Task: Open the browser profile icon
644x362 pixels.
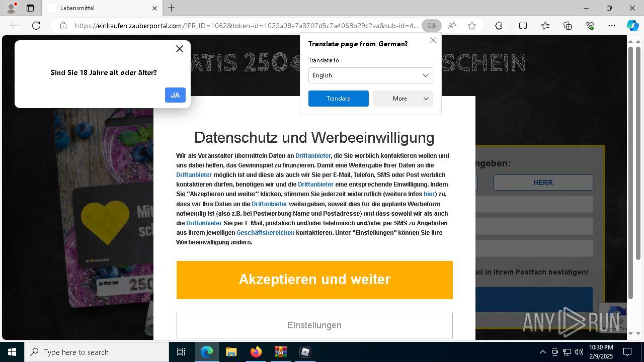Action: click(x=11, y=8)
